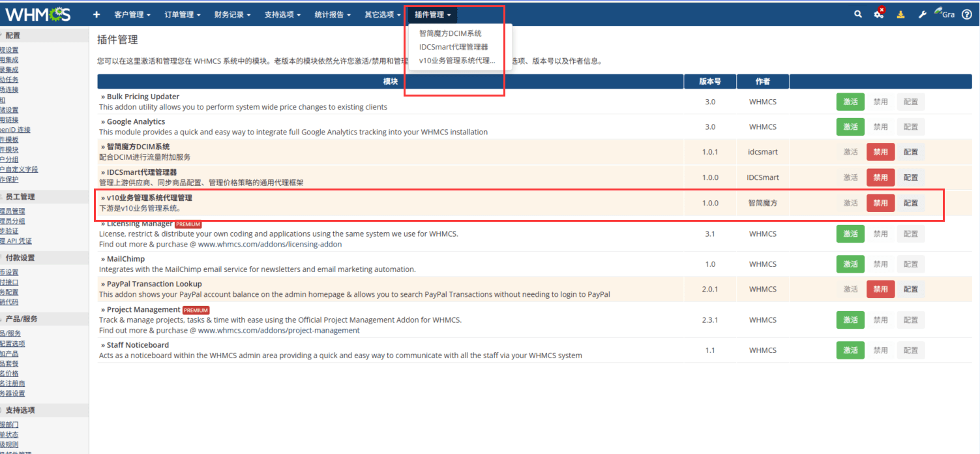The width and height of the screenshot is (980, 454).
Task: Select IDCSmart代理管理器 from the dropdown
Action: [454, 47]
